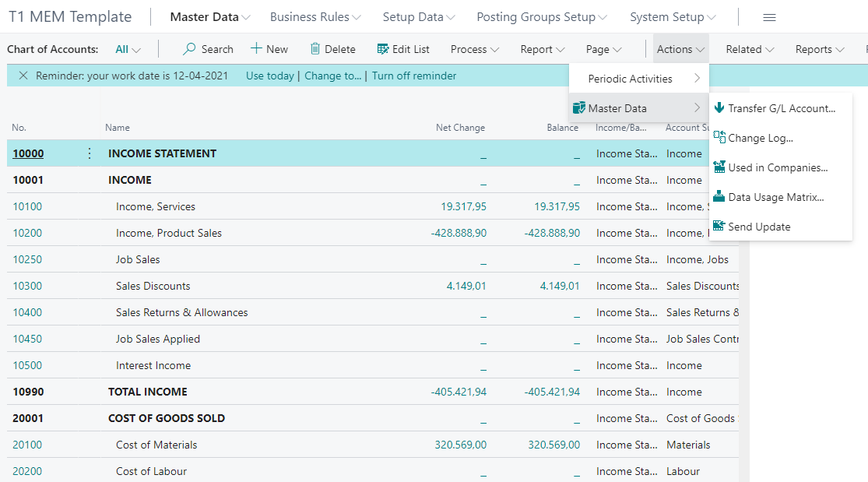Click Turn off reminder link

pyautogui.click(x=414, y=76)
